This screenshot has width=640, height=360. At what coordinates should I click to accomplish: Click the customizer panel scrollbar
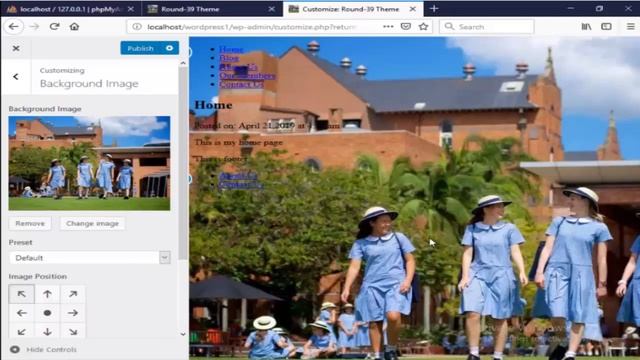pyautogui.click(x=183, y=163)
